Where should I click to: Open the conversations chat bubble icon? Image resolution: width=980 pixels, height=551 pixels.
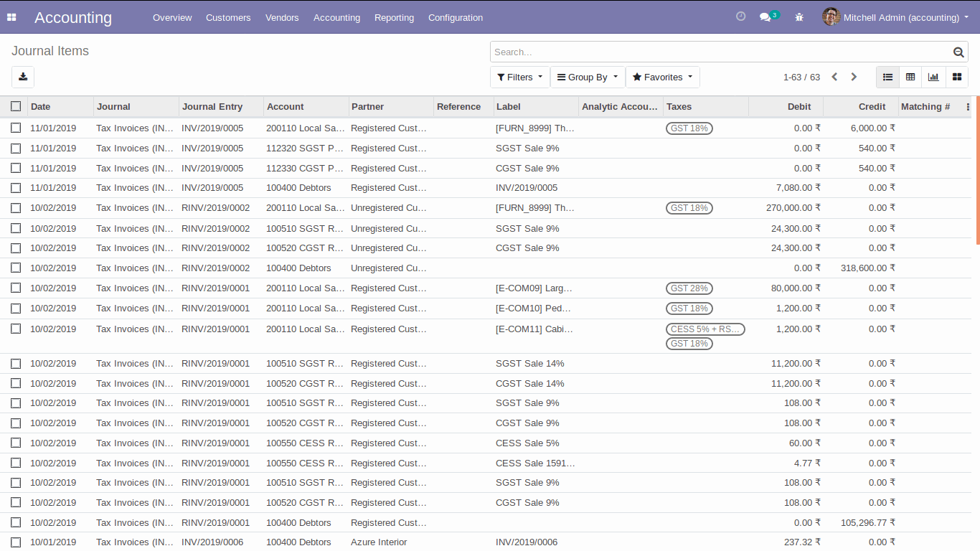coord(765,17)
